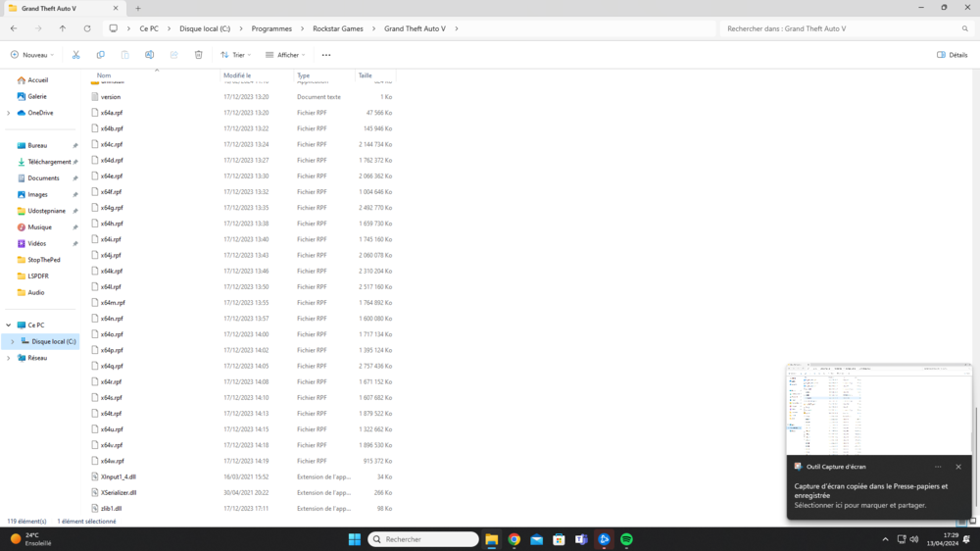Open Windows Start menu

tap(355, 539)
